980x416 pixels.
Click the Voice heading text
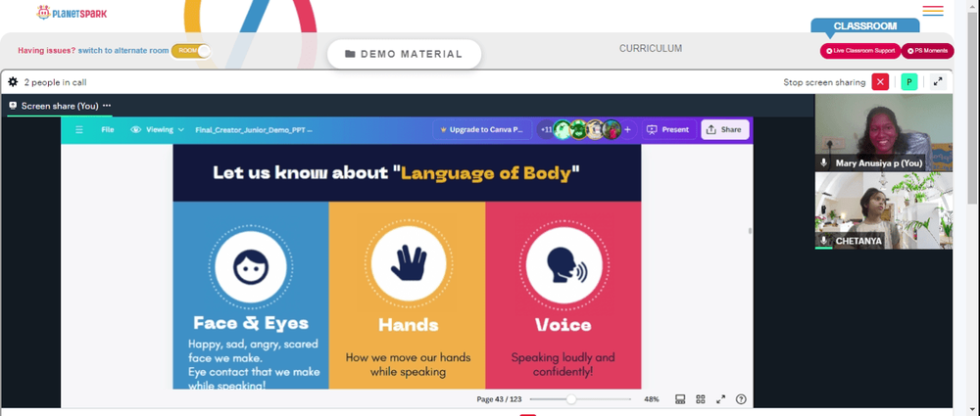click(x=563, y=325)
